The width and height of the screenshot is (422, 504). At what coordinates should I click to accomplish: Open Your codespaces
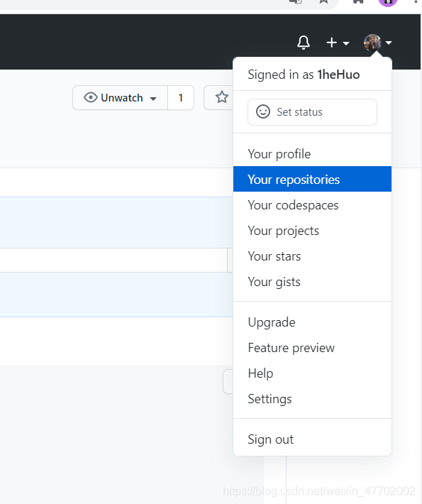click(x=312, y=204)
